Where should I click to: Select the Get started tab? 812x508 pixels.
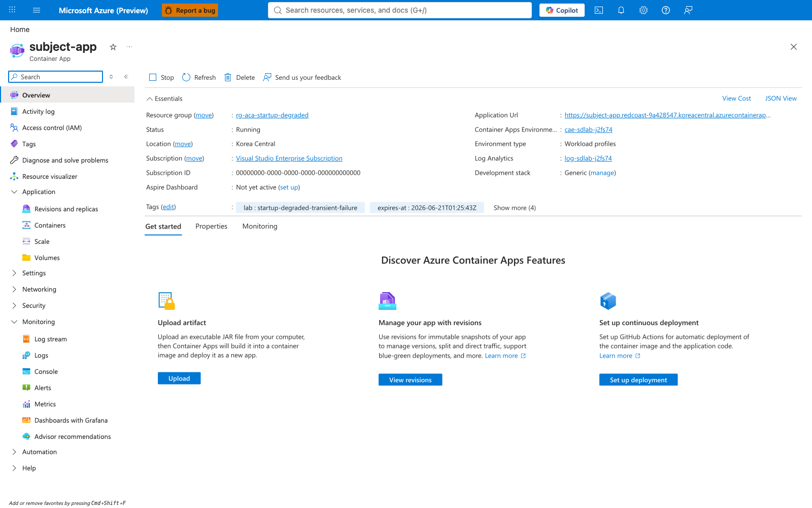163,227
